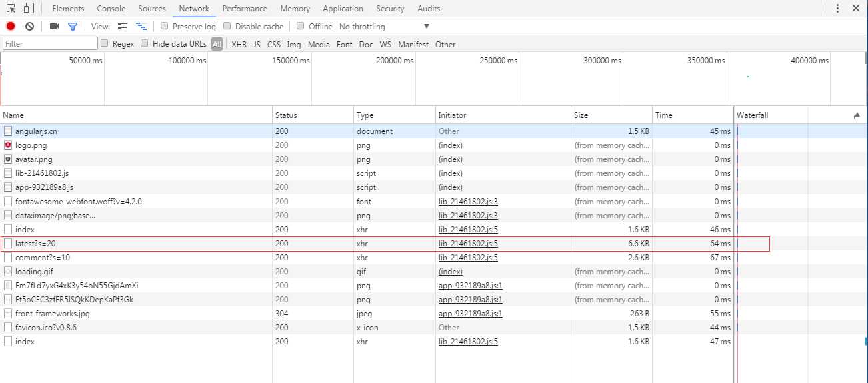This screenshot has width=868, height=383.
Task: Toggle the Offline checkbox
Action: pyautogui.click(x=301, y=26)
